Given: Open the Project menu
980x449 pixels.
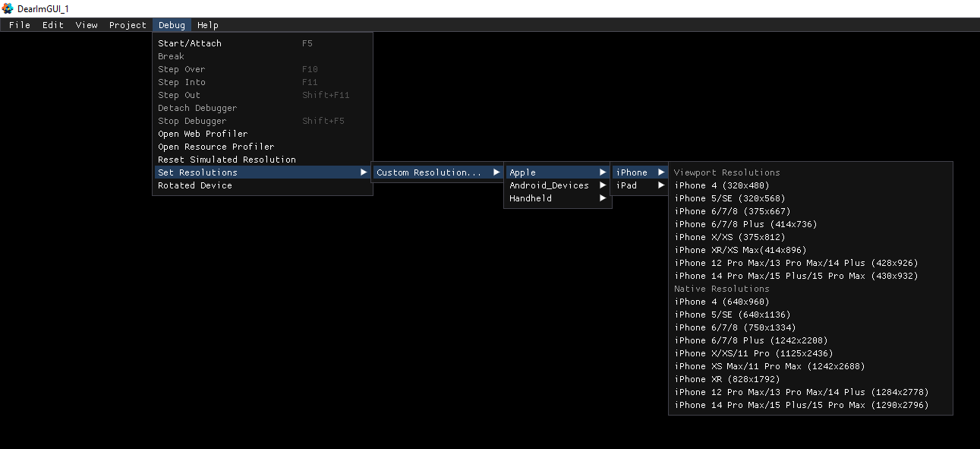Looking at the screenshot, I should click(x=128, y=25).
